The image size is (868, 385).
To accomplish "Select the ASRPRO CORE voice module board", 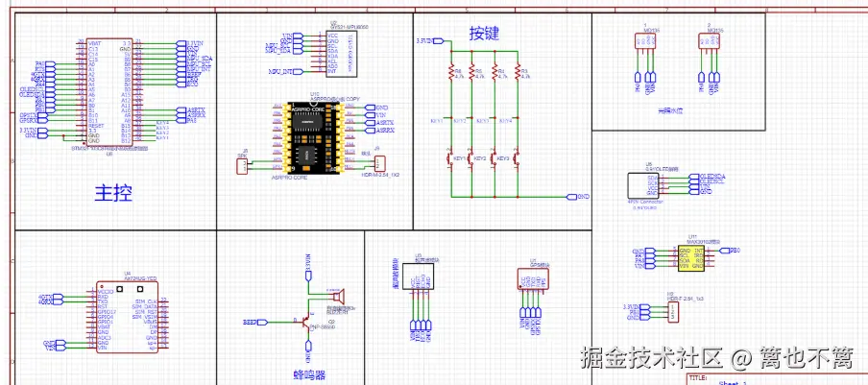I will pos(312,138).
